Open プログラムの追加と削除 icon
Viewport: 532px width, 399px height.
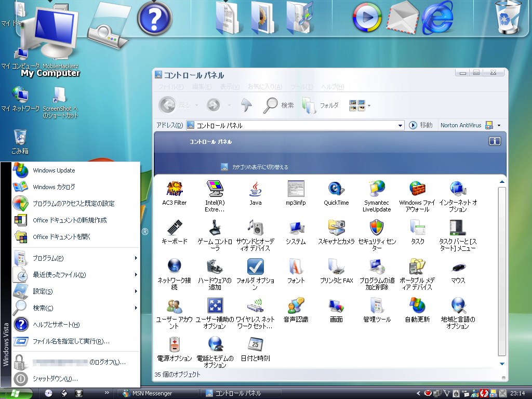tap(377, 267)
